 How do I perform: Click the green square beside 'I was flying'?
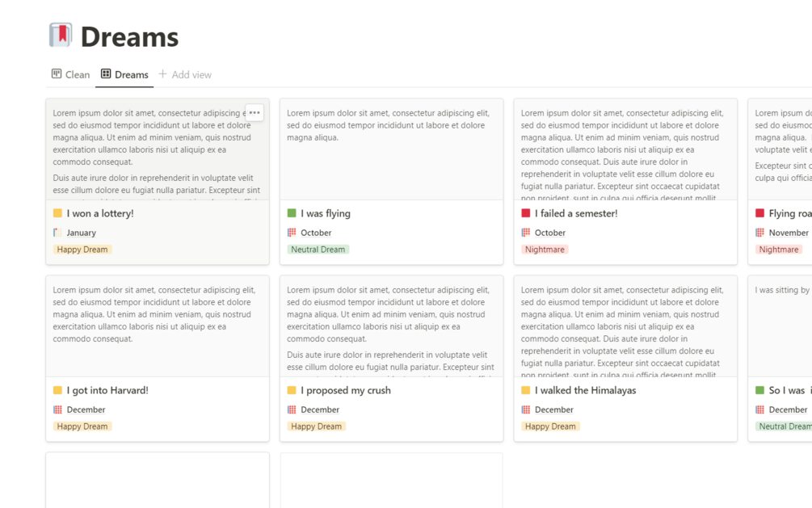292,213
